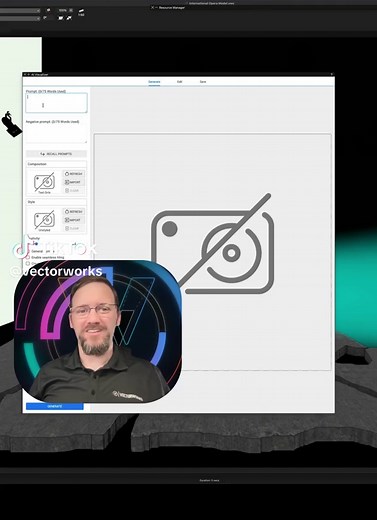377x520 pixels.
Task: Open the Save tab in AI Visualizer
Action: tap(203, 82)
